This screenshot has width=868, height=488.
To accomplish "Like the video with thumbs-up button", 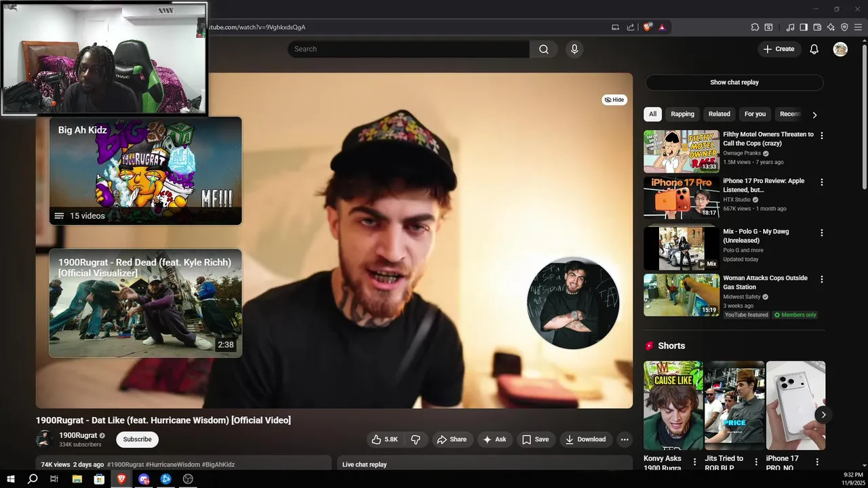I will pos(384,439).
